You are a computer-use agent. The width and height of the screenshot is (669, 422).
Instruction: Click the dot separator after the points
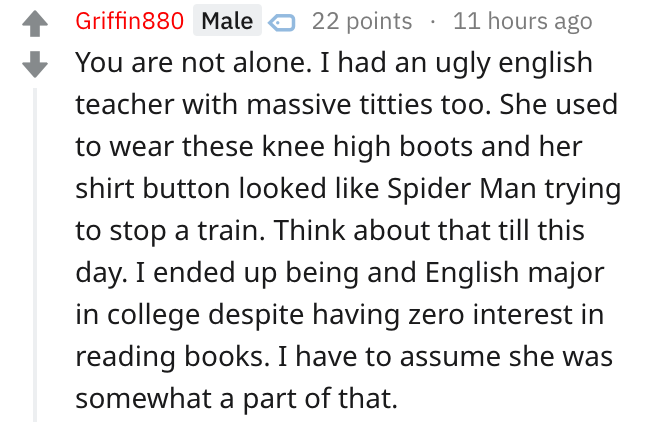tap(433, 21)
